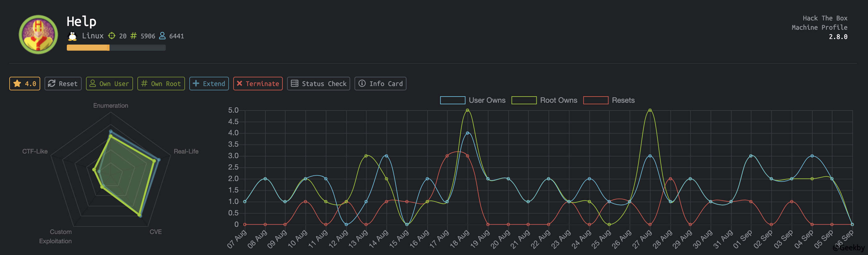The height and width of the screenshot is (255, 868).
Task: Click the user owns person icon beside 6441
Action: point(162,36)
